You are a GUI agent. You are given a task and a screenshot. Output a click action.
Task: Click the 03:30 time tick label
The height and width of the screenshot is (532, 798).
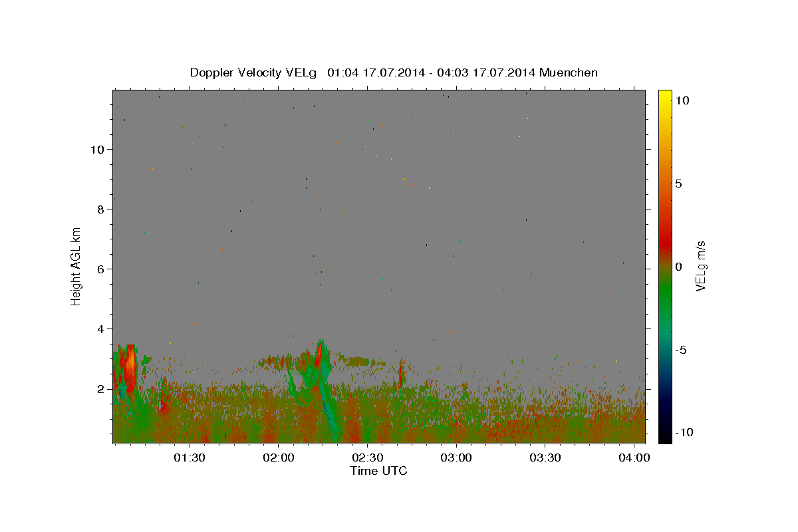pos(546,458)
